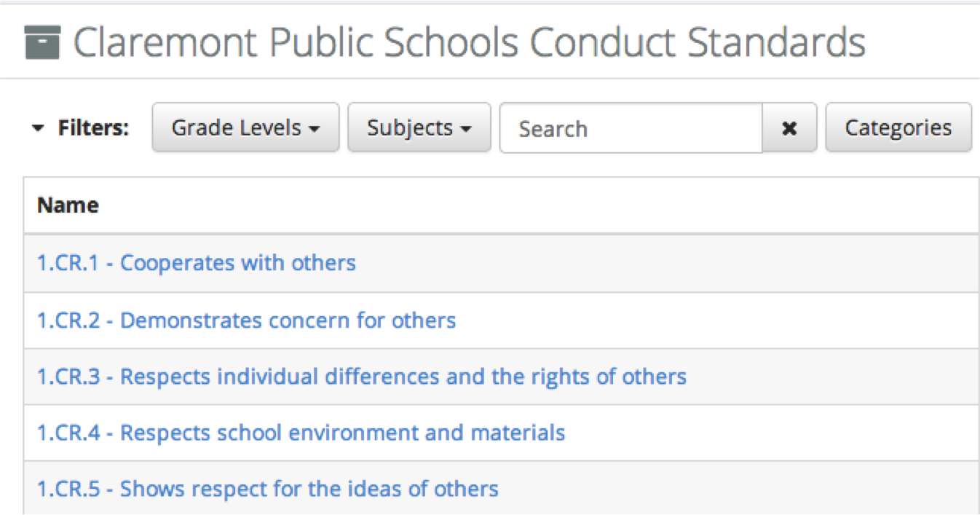Click the Claremont Public Schools Conduct Standards title
980x515 pixels.
pyautogui.click(x=470, y=42)
